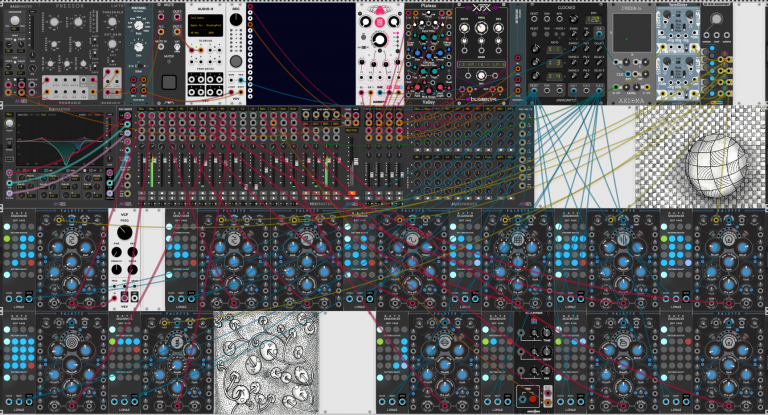Screen dimensions: 768x415
Task: Toggle red step in first Gate Sequencer
Action: point(31,263)
